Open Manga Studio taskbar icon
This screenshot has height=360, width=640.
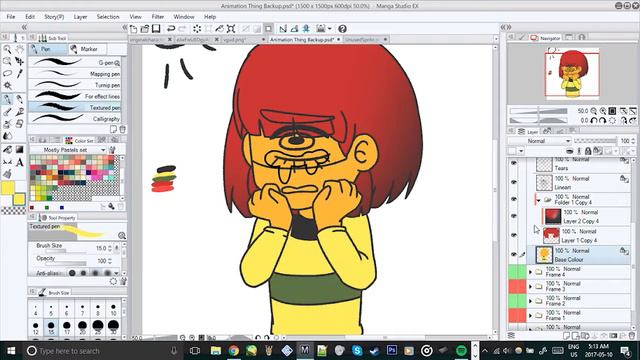[x=304, y=350]
